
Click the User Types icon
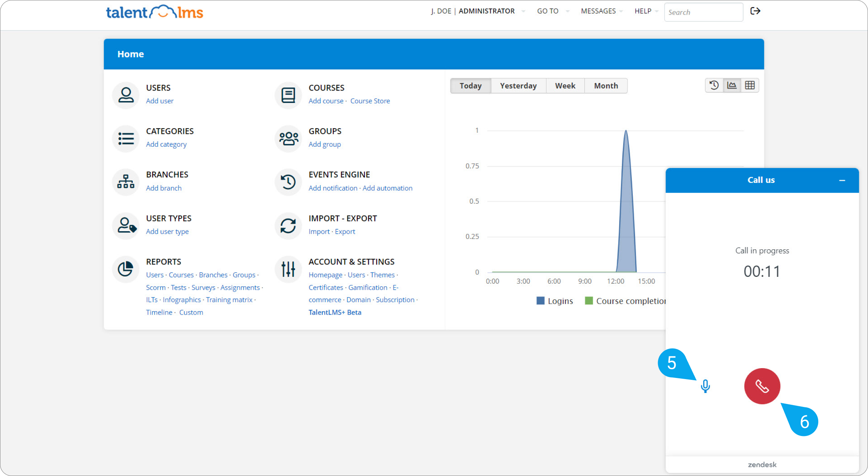pyautogui.click(x=126, y=226)
